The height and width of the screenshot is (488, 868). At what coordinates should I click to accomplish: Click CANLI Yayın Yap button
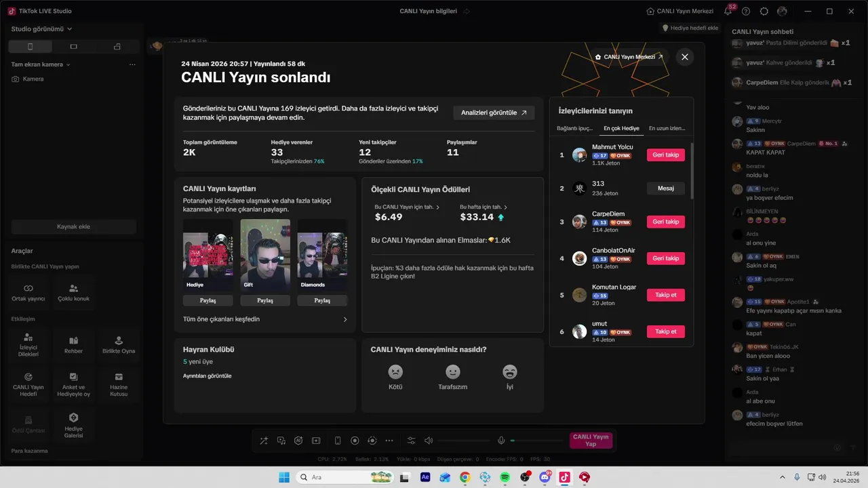[x=591, y=441]
